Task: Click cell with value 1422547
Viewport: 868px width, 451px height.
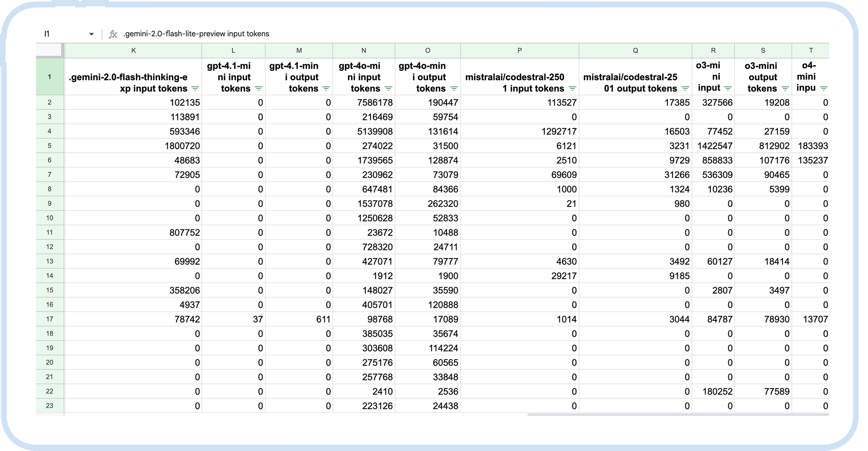Action: [x=713, y=146]
